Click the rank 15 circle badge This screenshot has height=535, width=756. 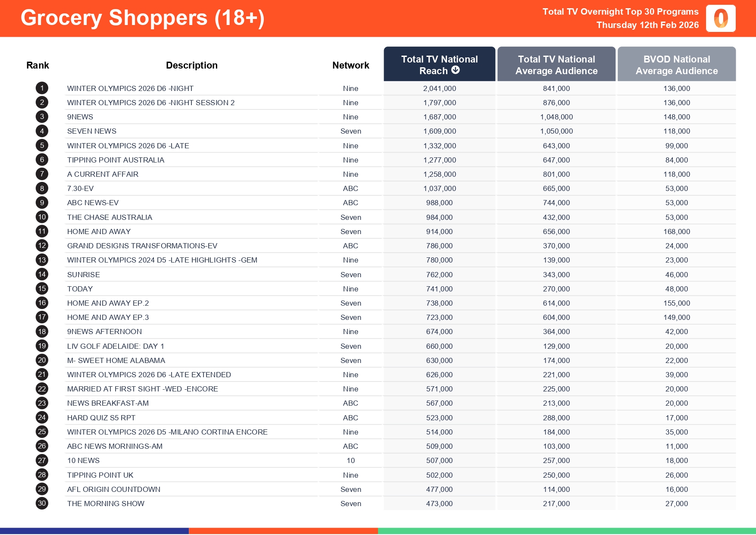click(42, 289)
